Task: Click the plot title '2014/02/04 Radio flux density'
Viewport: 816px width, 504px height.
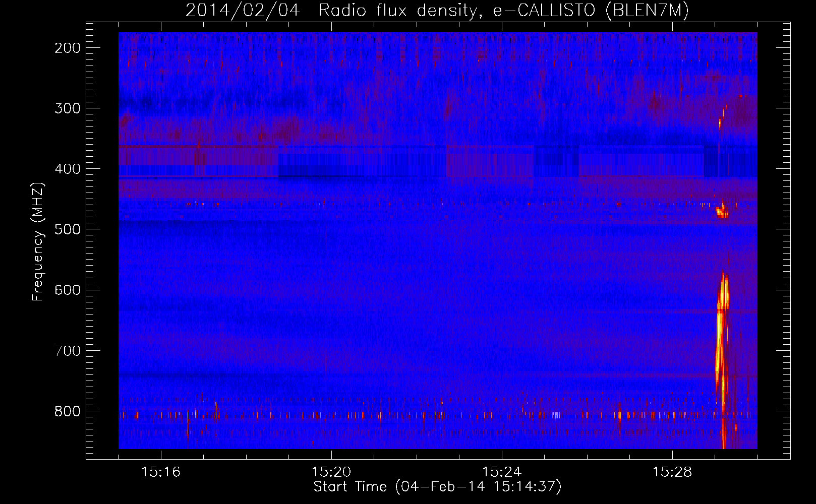Action: tap(437, 10)
